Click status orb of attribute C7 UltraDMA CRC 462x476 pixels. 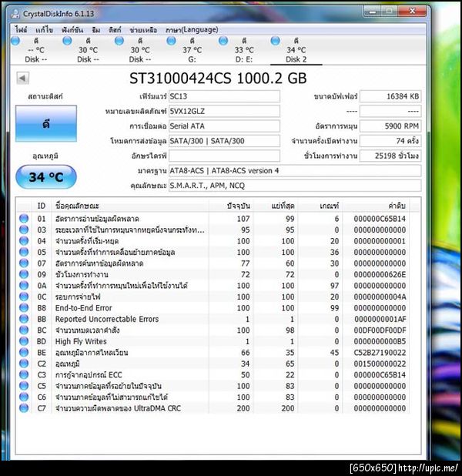[x=24, y=408]
